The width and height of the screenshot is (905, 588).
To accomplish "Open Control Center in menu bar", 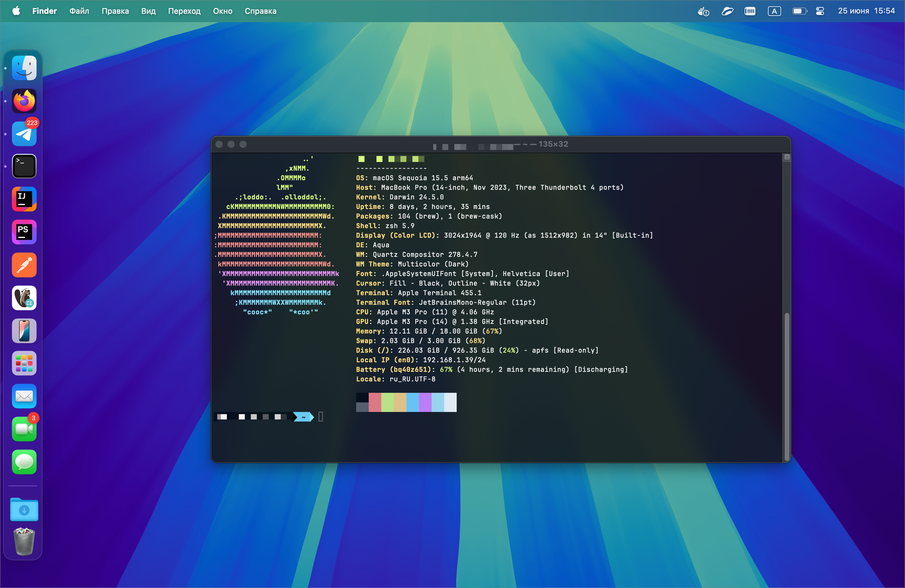I will (820, 11).
